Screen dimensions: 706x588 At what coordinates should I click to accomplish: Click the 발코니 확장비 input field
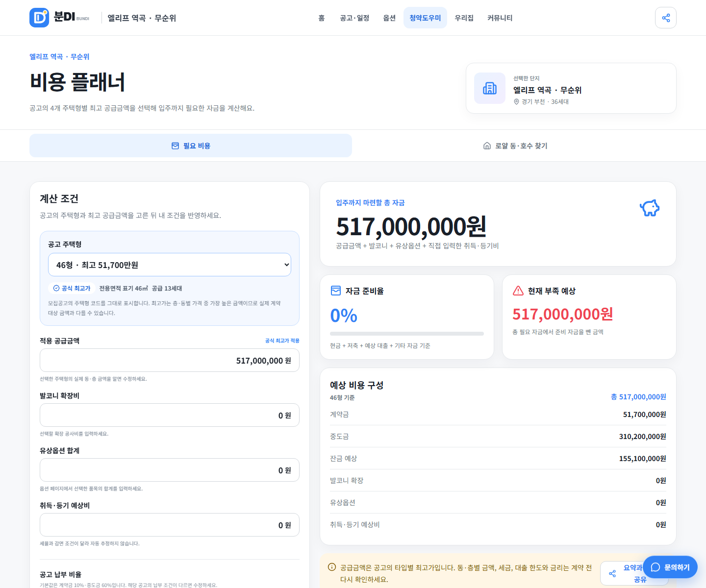[x=170, y=415]
